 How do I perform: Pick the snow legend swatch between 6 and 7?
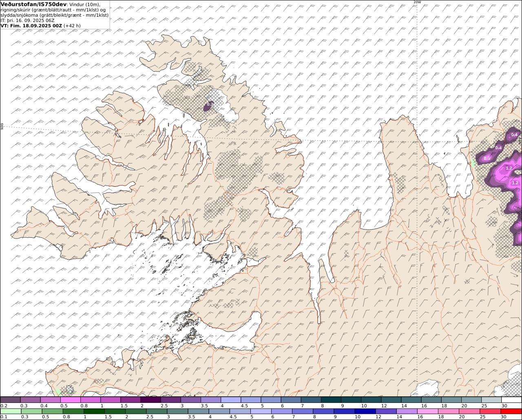[291, 400]
